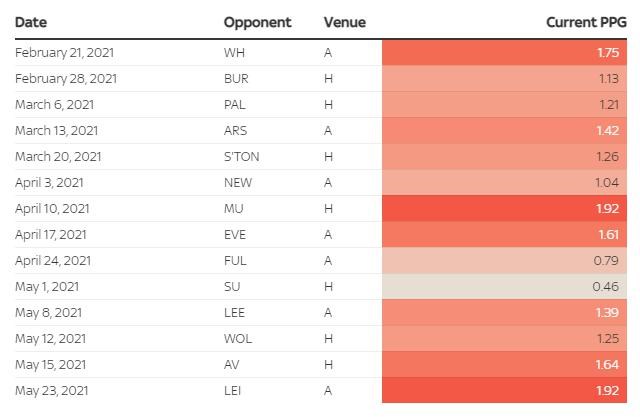Click the venue cell for LEE
640x417 pixels.
328,313
